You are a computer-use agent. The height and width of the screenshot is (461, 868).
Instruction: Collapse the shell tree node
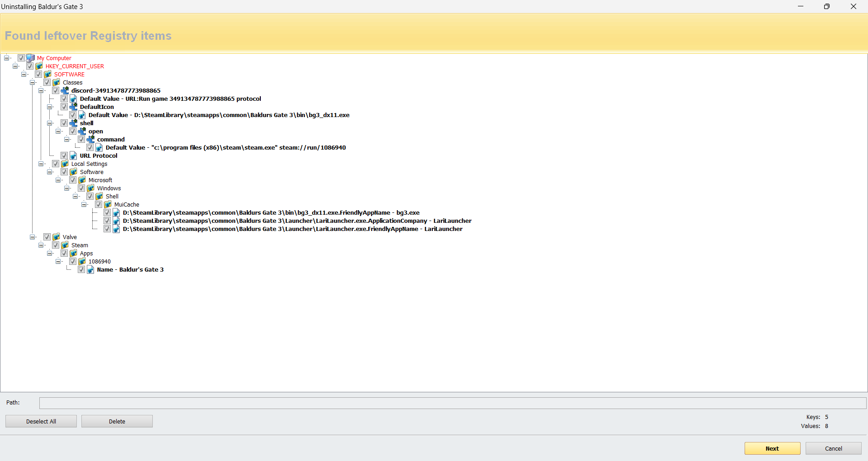49,123
